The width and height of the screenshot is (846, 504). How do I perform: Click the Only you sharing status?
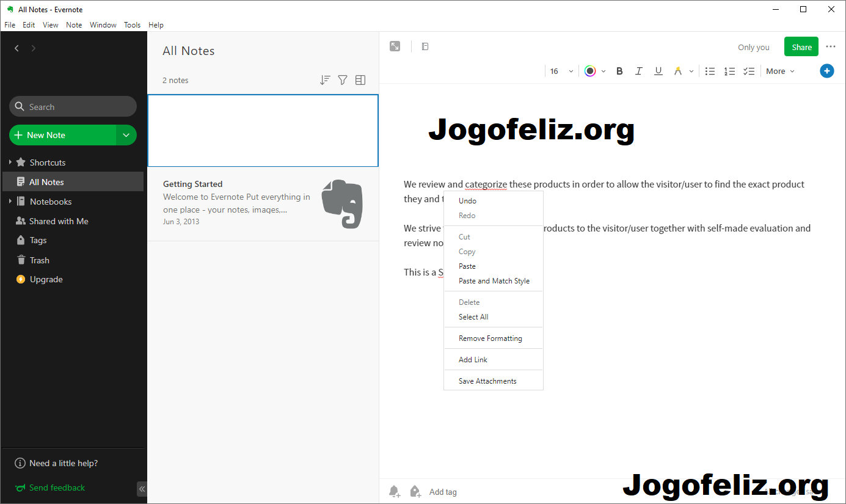[x=754, y=47]
